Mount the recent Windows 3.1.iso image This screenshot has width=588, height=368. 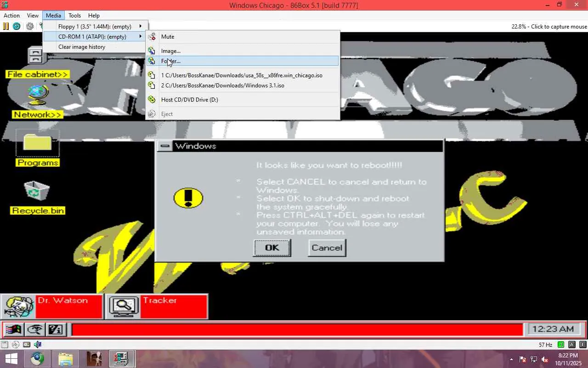(243, 85)
